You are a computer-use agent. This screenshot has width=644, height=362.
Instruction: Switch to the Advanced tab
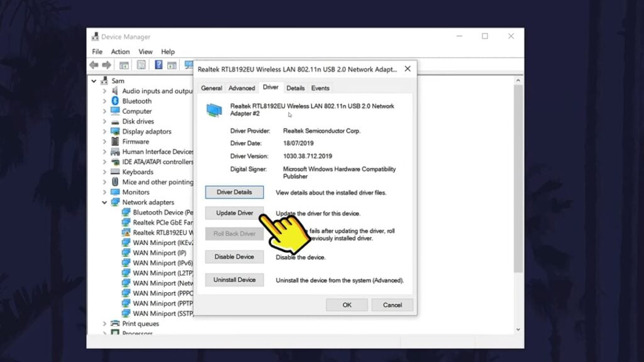point(241,88)
